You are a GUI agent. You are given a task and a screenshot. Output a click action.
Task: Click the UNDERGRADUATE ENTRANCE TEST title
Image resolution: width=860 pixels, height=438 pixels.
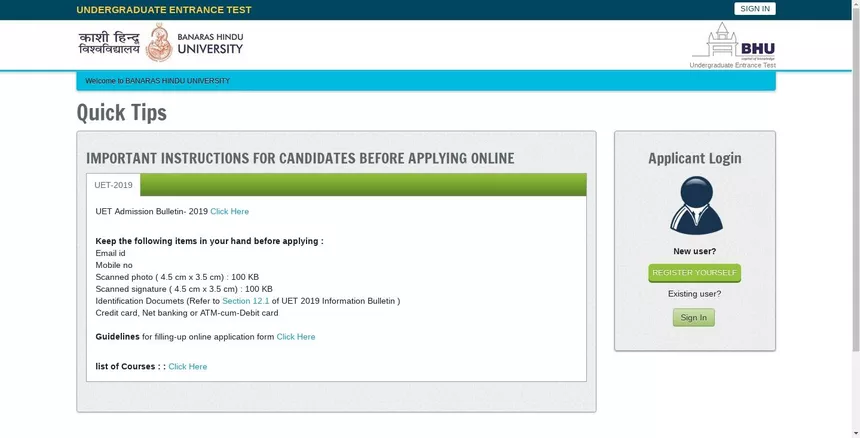(x=164, y=10)
